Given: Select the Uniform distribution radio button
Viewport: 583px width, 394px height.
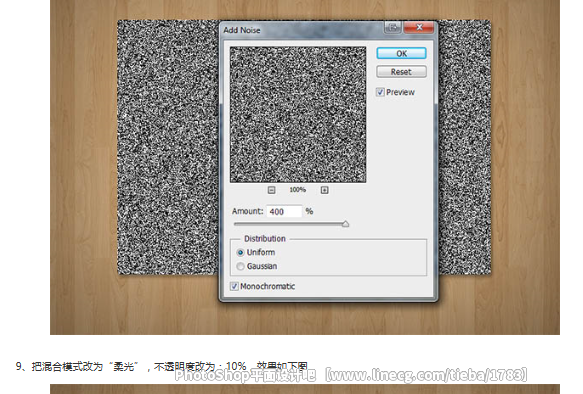Looking at the screenshot, I should pyautogui.click(x=240, y=252).
